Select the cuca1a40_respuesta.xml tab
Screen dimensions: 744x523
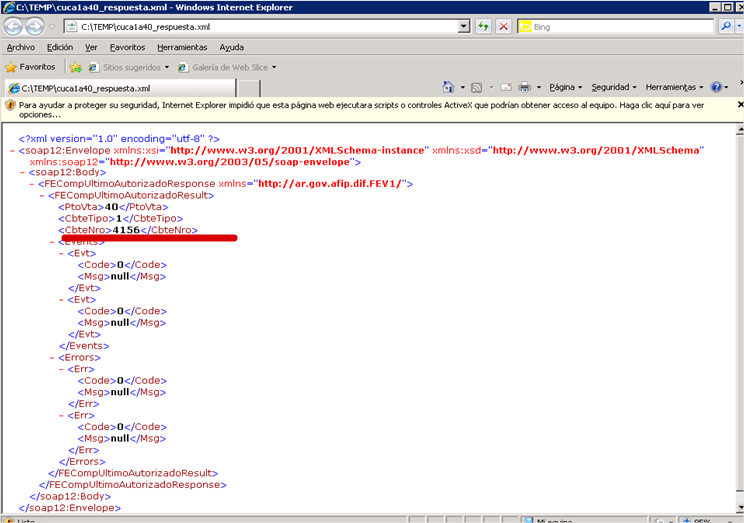pos(120,88)
